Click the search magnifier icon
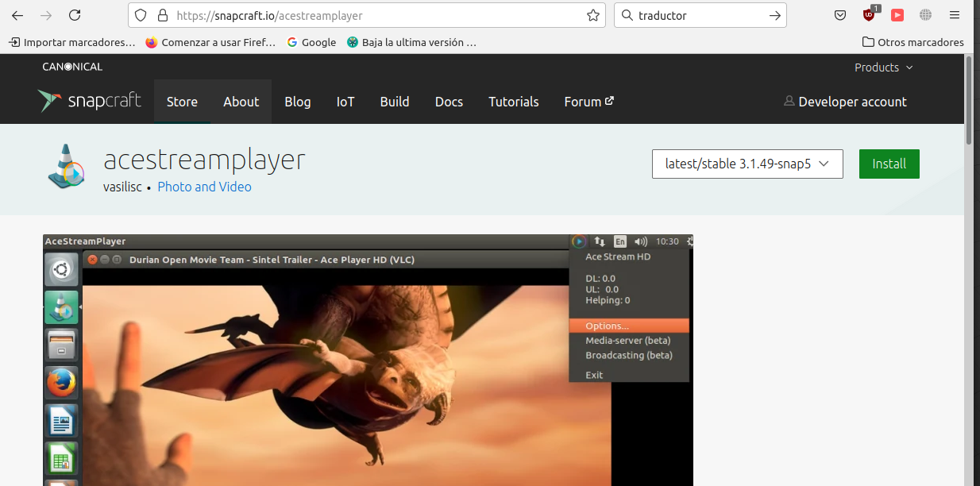 (x=627, y=15)
